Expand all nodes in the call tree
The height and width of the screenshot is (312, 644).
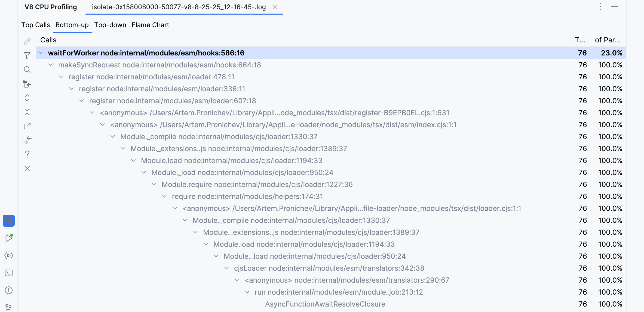click(27, 98)
